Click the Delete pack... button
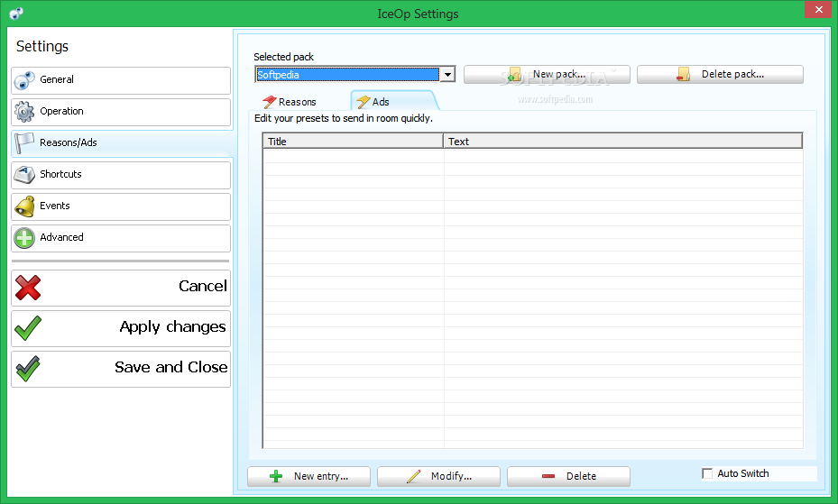838x504 pixels. click(x=720, y=75)
